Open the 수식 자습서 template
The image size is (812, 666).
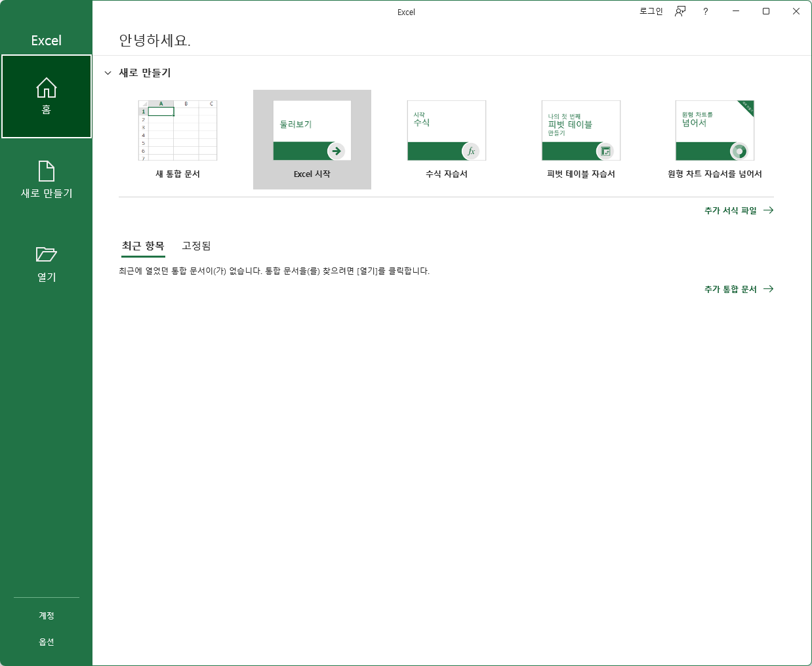pos(447,140)
